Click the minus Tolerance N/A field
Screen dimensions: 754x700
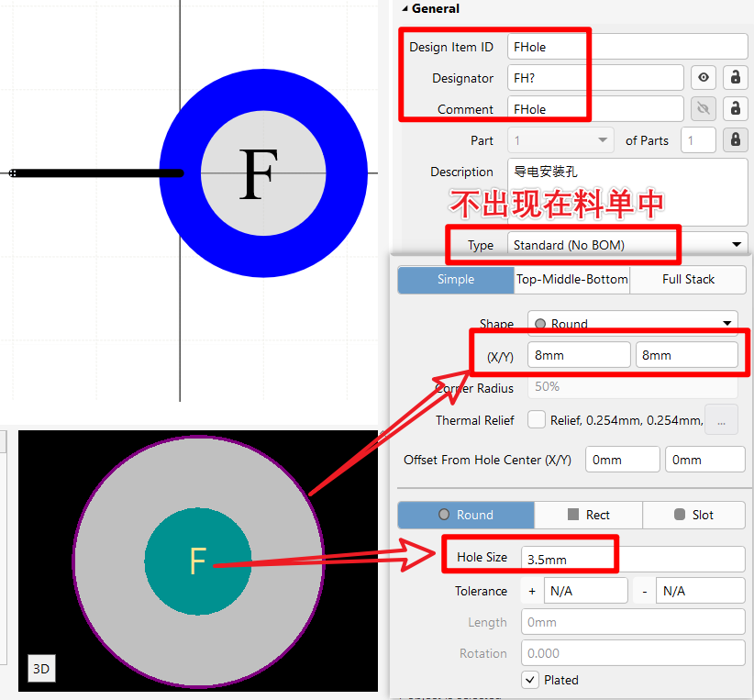tap(701, 591)
